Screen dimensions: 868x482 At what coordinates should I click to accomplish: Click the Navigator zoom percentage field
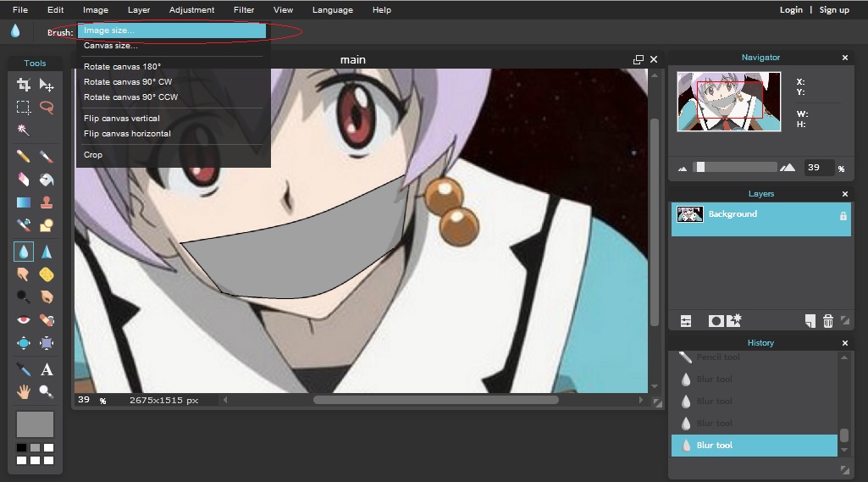pyautogui.click(x=819, y=168)
